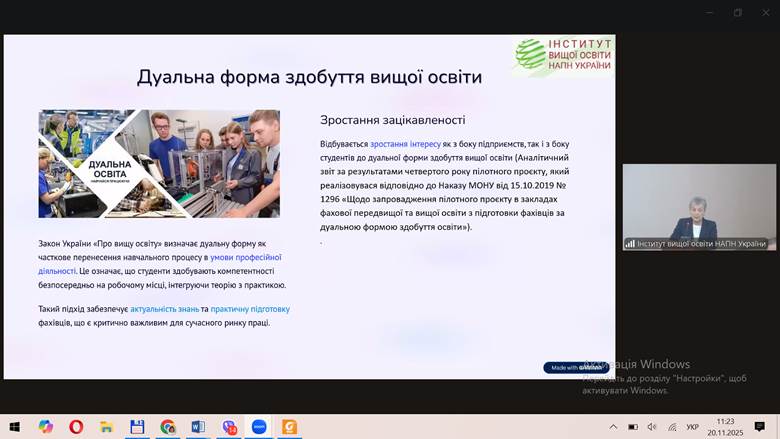Open the Windows Start menu
Viewport: 780px width, 439px height.
coord(15,427)
